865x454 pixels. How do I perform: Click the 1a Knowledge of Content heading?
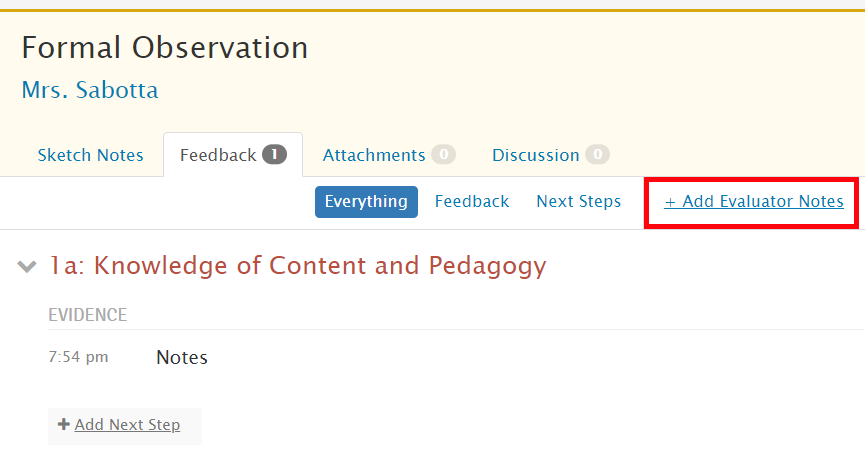(x=297, y=265)
